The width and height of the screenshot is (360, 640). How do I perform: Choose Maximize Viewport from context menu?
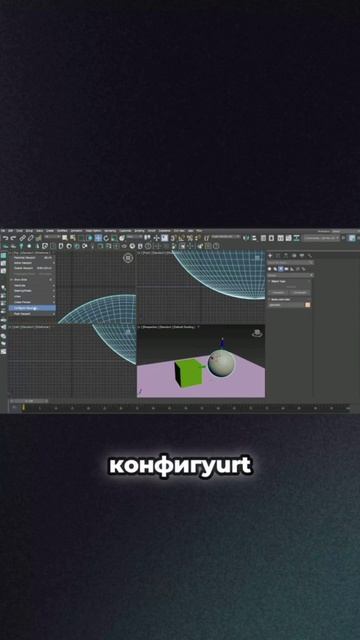[33, 258]
